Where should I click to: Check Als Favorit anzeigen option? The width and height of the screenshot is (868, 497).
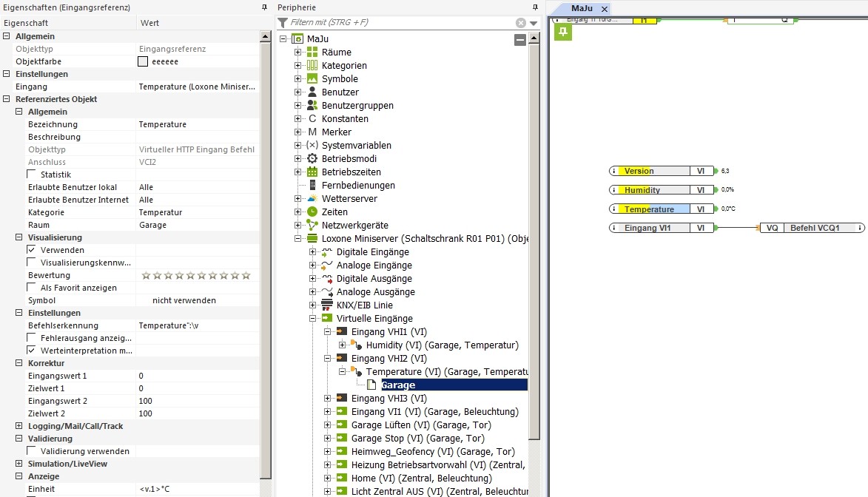(x=32, y=288)
